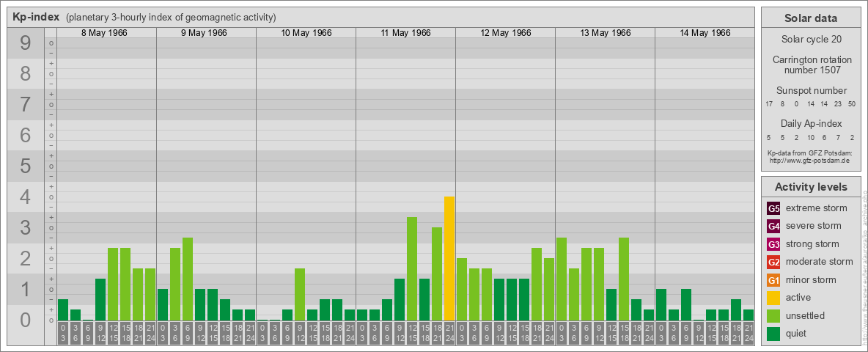The image size is (868, 352).
Task: Click the G2 moderate storm badge
Action: tap(774, 262)
